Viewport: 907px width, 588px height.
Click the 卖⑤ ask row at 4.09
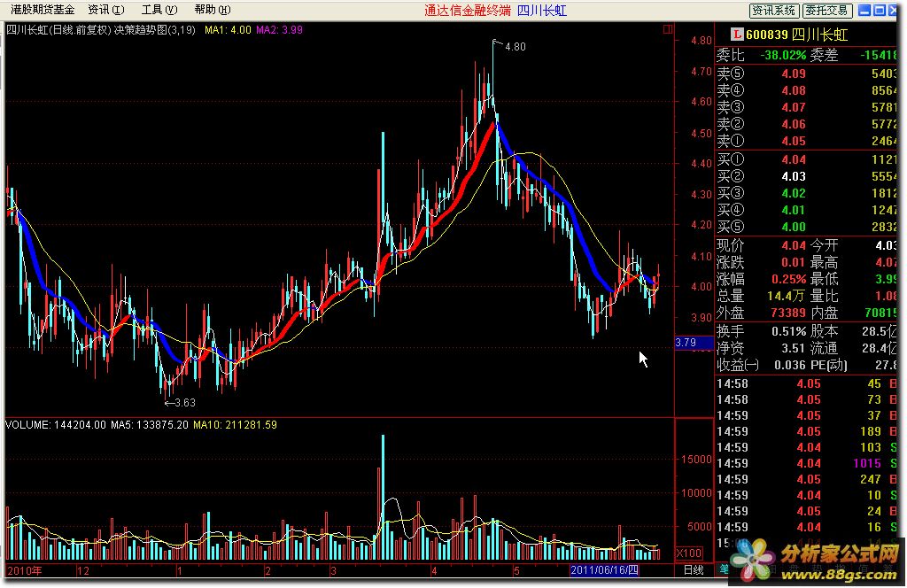806,73
